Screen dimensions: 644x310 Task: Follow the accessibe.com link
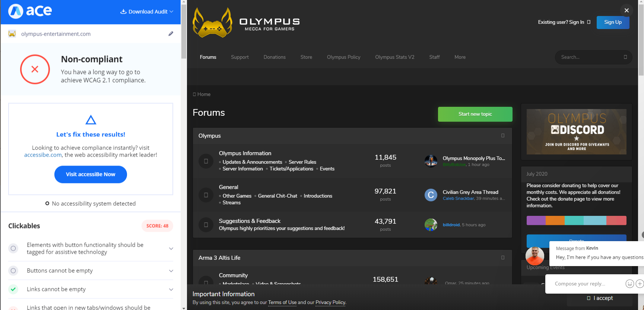(x=43, y=155)
